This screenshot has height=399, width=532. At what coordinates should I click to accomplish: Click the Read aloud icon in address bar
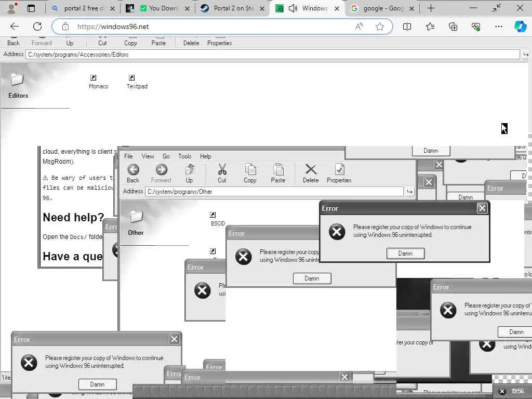click(359, 26)
